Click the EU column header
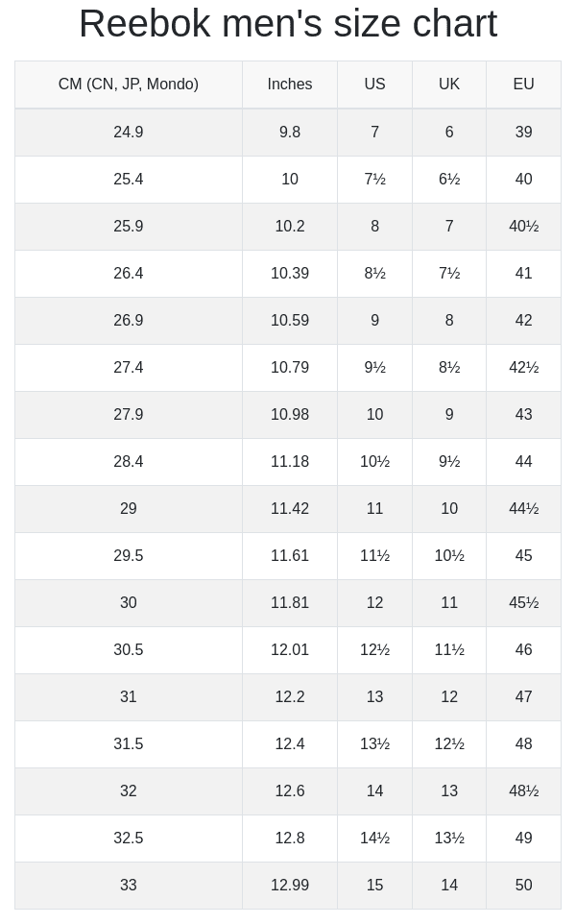 point(523,85)
